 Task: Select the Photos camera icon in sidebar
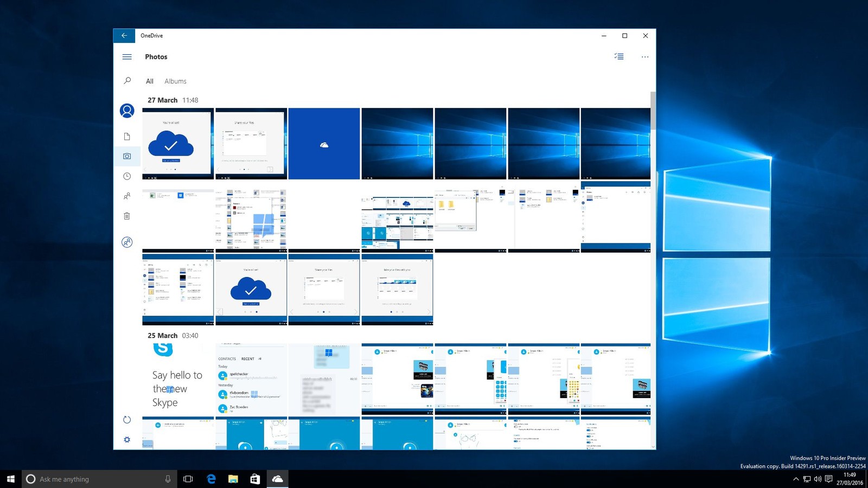(127, 156)
